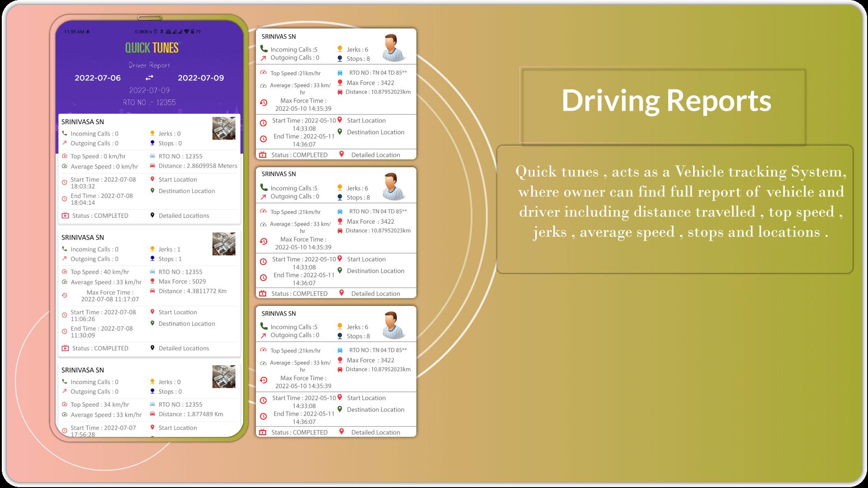Viewport: 868px width, 488px height.
Task: Tap the speedometer icon beside Top Speed : 0 km/hr
Action: pyautogui.click(x=64, y=156)
